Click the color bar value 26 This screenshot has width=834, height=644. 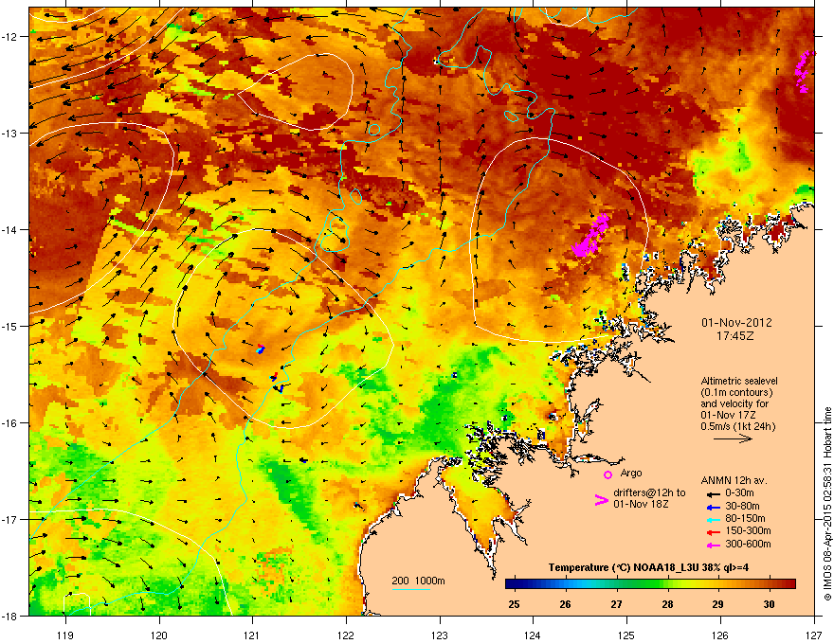565,604
